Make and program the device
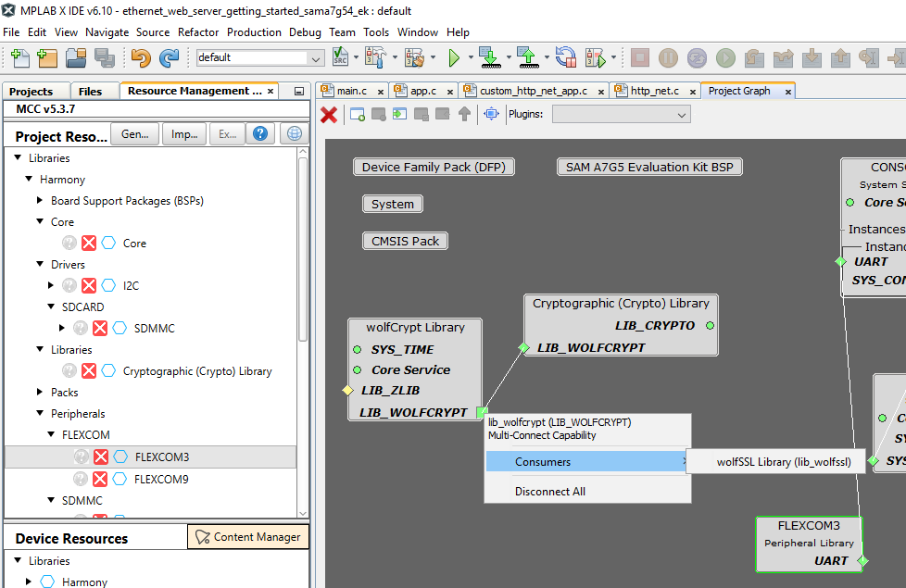This screenshot has height=588, width=906. [490, 57]
